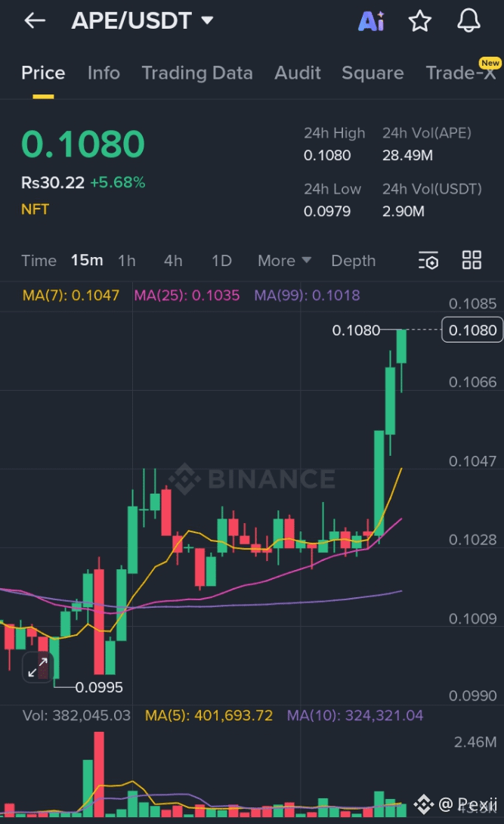Image resolution: width=504 pixels, height=824 pixels.
Task: Select the 1D chart interval
Action: 221,261
